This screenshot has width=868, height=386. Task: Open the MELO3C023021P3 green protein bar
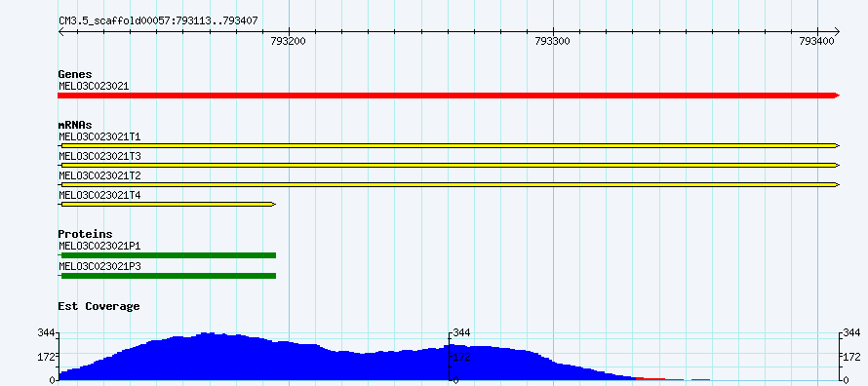[167, 276]
